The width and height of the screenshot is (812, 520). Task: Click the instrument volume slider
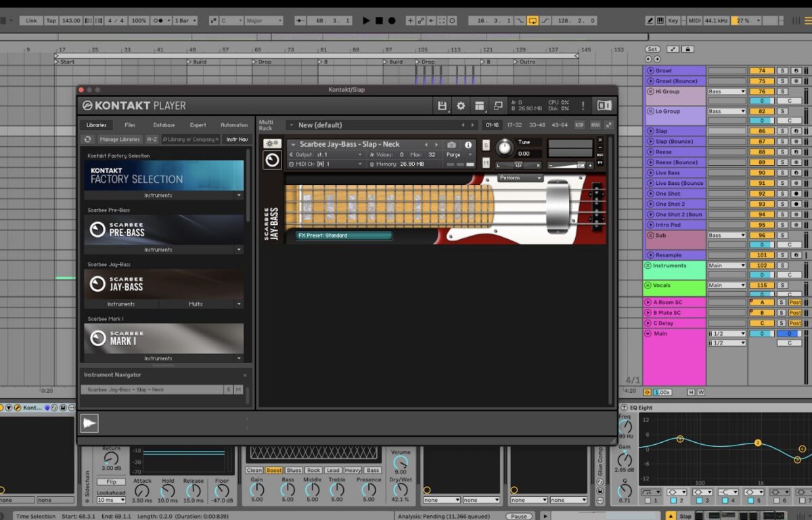[570, 165]
